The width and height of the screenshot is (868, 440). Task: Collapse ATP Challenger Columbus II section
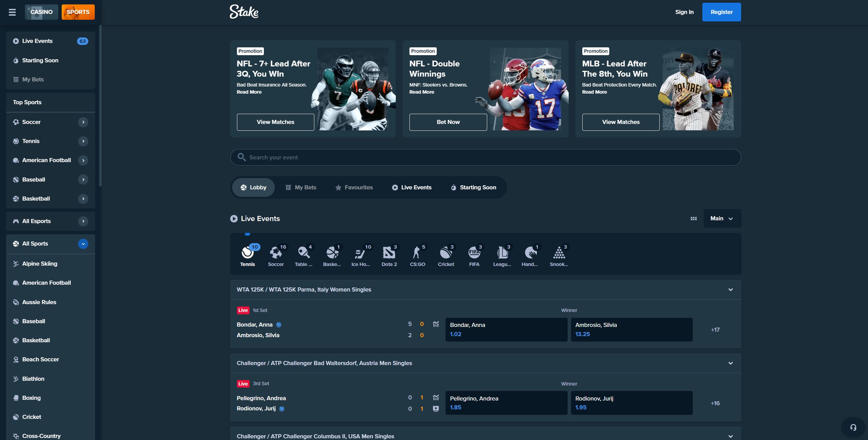coord(731,436)
